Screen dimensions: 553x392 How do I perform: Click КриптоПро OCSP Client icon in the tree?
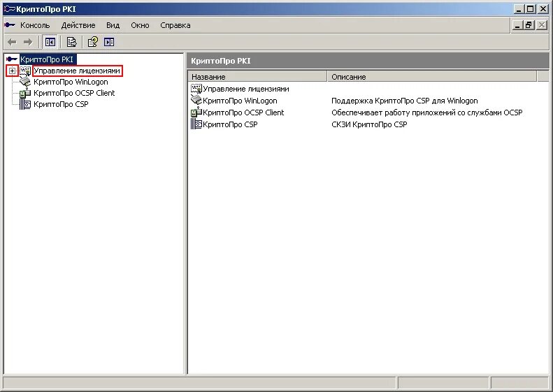point(25,93)
